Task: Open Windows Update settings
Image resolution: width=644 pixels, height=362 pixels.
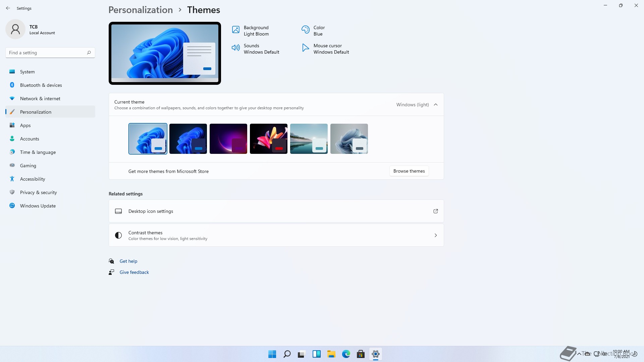Action: [50, 206]
